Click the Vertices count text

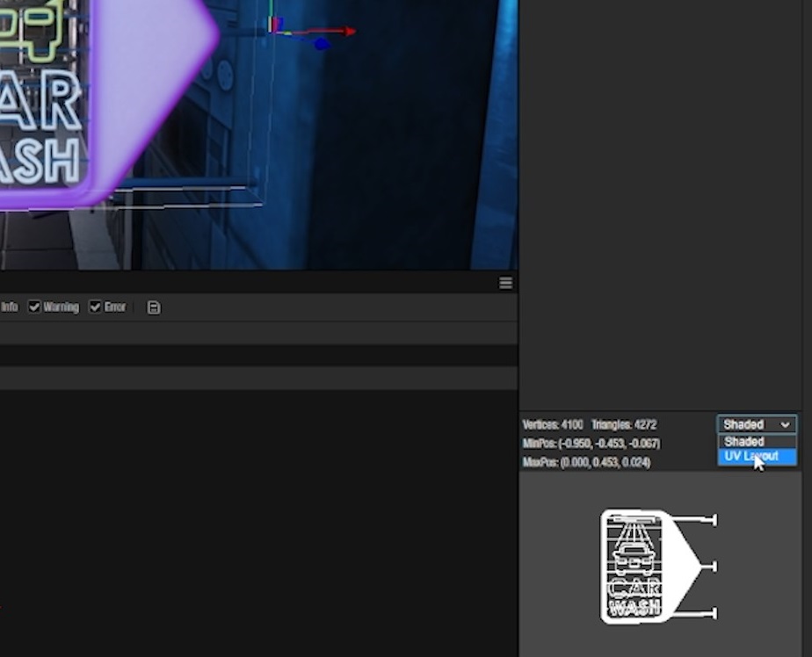pyautogui.click(x=552, y=425)
